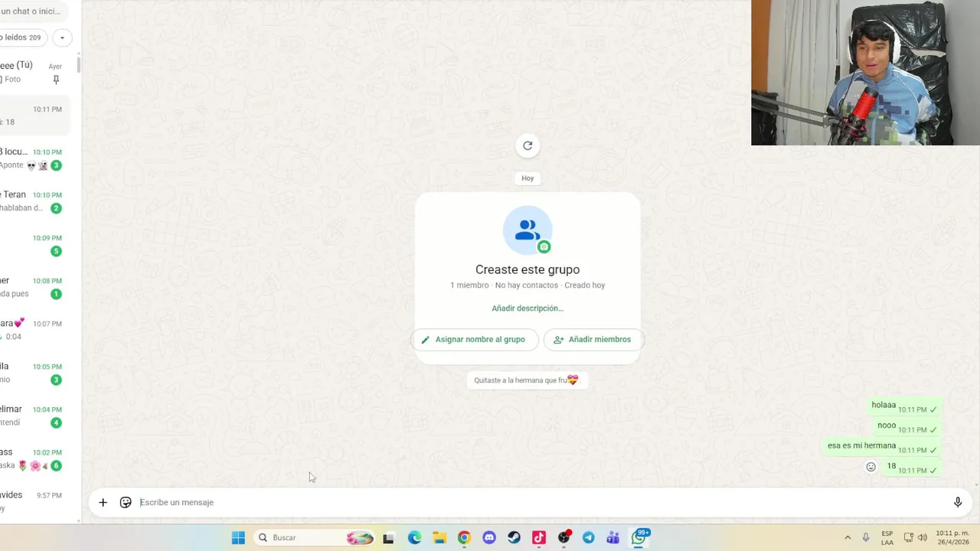This screenshot has height=551, width=980.
Task: Open the emoji and sticker picker
Action: point(126,503)
